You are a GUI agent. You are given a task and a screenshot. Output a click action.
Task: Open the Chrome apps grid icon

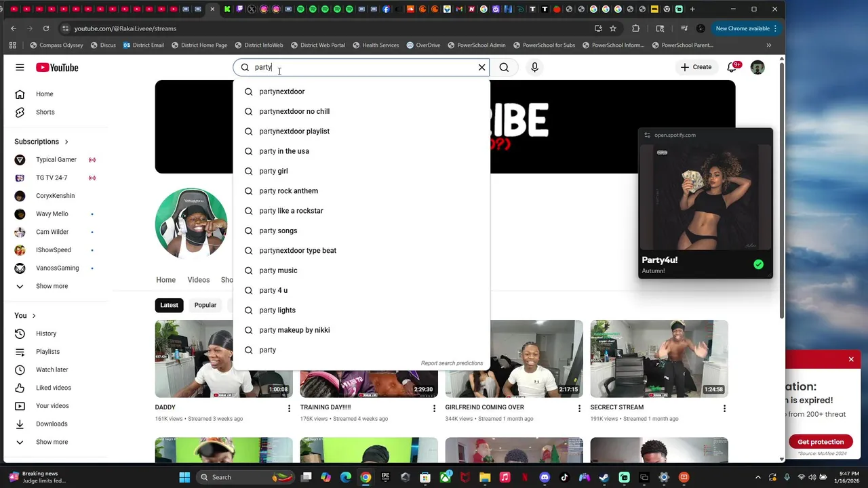tap(12, 45)
